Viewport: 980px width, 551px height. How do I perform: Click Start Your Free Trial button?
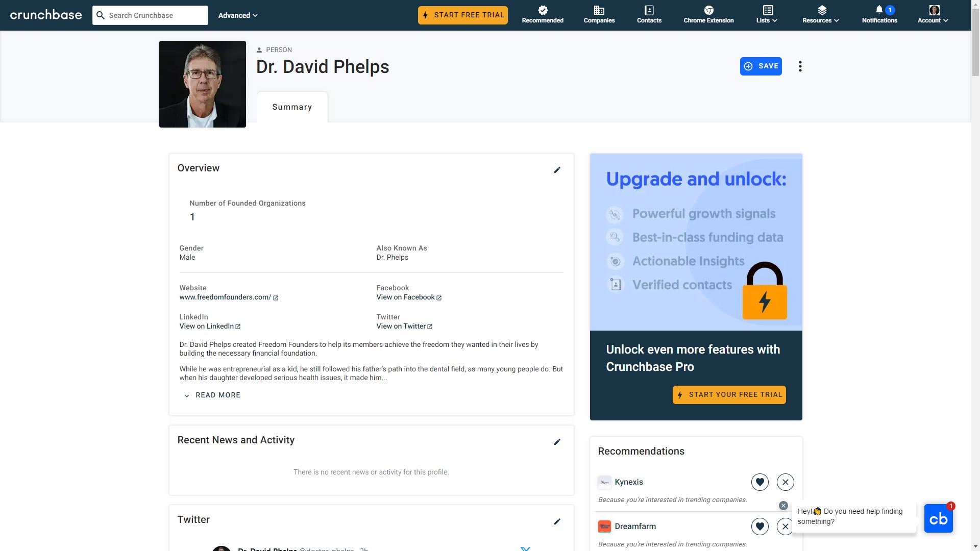coord(729,395)
